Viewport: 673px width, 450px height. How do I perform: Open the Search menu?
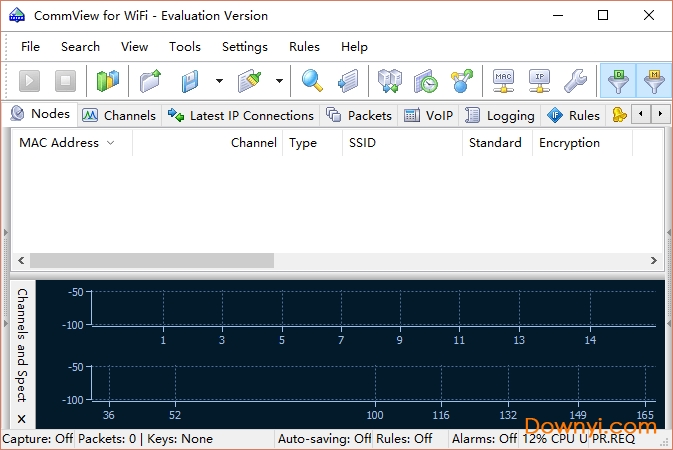(x=80, y=46)
